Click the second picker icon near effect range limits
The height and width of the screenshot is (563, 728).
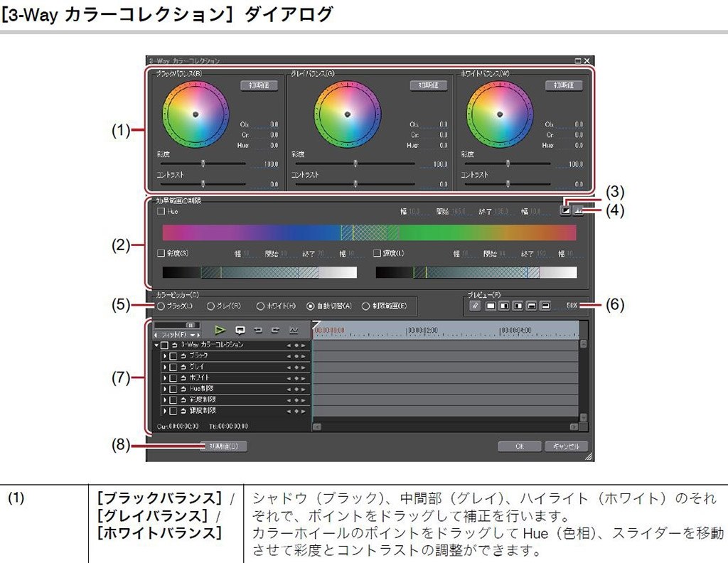578,210
